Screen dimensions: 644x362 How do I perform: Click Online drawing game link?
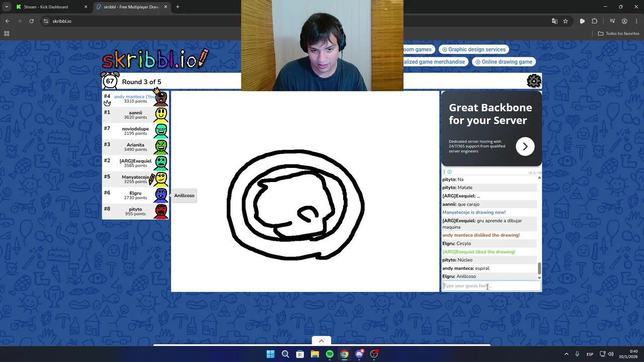(x=504, y=62)
